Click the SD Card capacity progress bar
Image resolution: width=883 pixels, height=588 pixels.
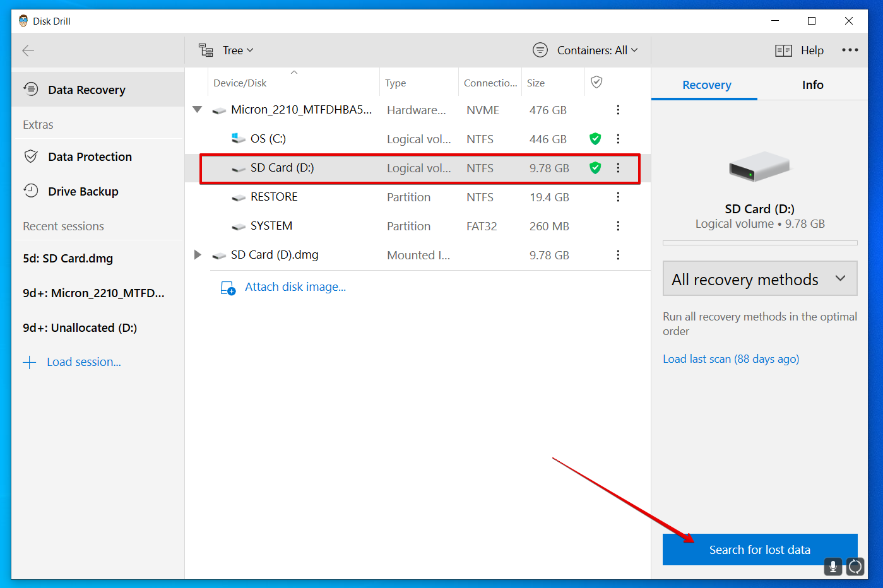click(x=760, y=243)
